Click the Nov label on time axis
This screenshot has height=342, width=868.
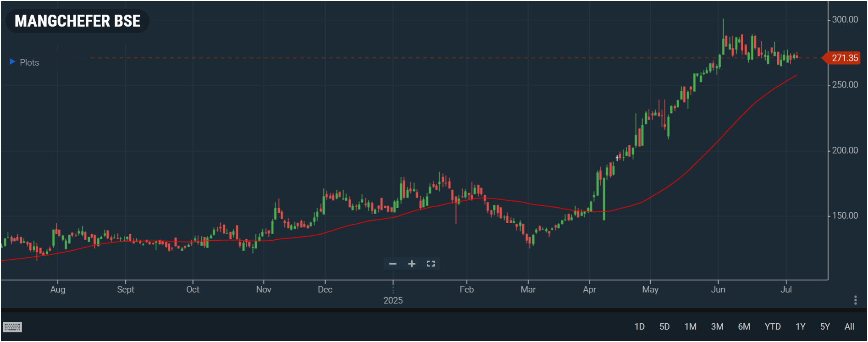264,289
